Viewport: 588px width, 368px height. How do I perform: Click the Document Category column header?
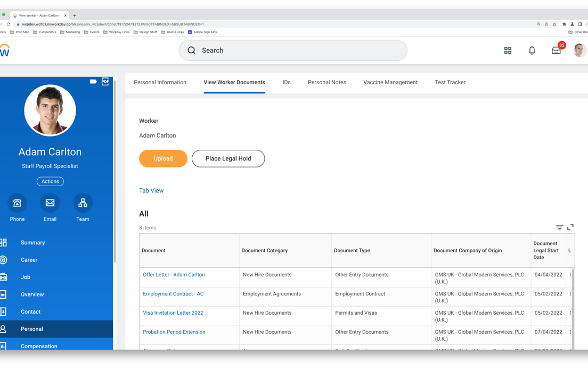tap(265, 251)
